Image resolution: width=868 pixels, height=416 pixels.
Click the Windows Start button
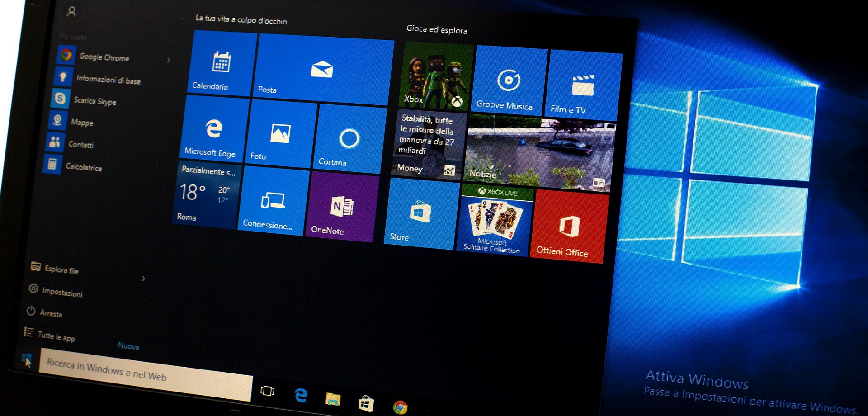click(x=27, y=360)
